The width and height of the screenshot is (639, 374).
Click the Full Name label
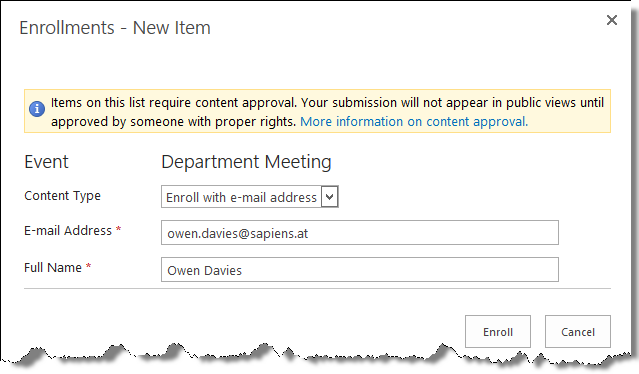click(53, 268)
